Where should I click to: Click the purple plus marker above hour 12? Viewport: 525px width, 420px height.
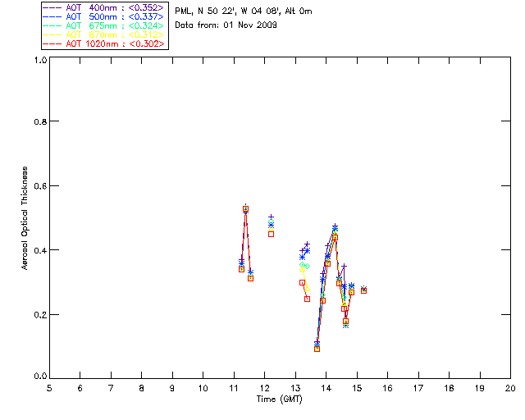[x=272, y=217]
